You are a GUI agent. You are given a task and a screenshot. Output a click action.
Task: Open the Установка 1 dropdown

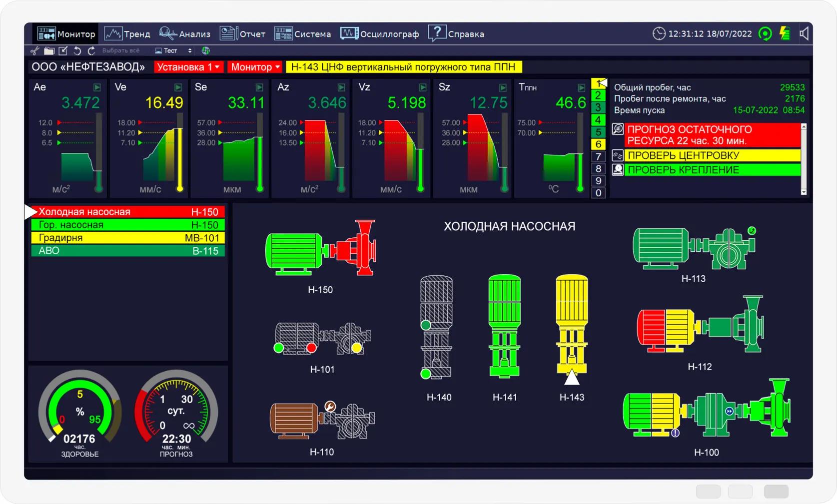point(188,67)
